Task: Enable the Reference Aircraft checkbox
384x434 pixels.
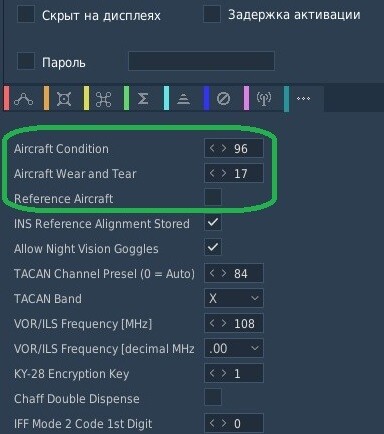Action: pos(213,197)
